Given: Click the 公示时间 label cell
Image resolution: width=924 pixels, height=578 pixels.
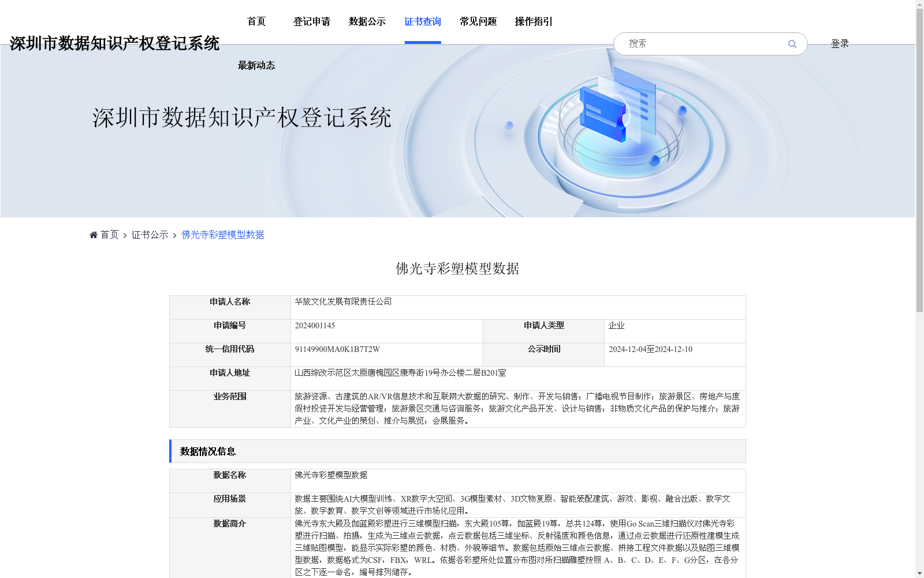Looking at the screenshot, I should coord(543,355).
